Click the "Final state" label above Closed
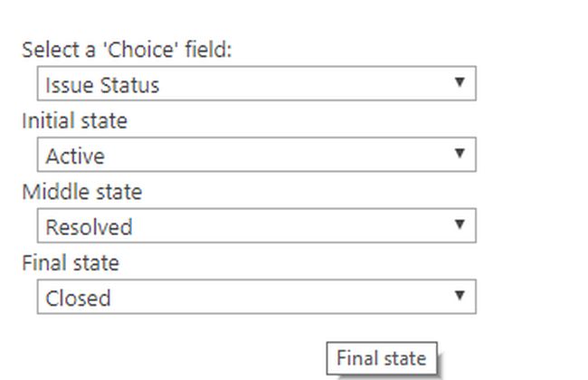 point(71,263)
